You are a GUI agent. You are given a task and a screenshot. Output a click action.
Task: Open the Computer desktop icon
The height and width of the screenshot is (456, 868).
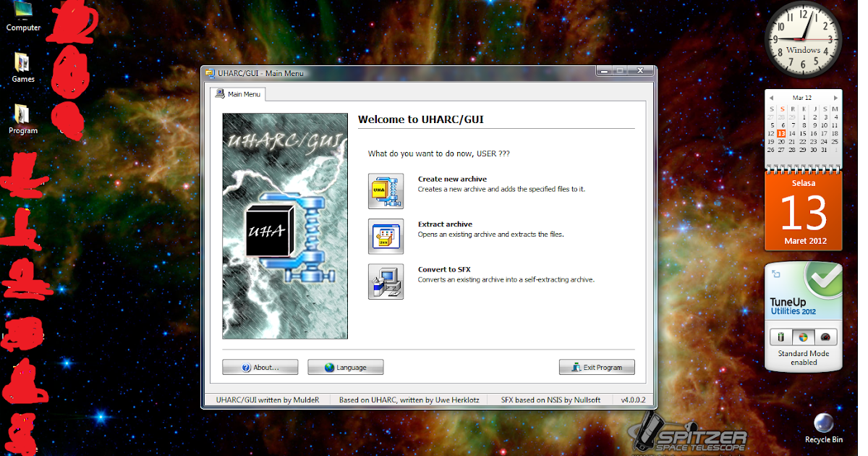pos(23,16)
